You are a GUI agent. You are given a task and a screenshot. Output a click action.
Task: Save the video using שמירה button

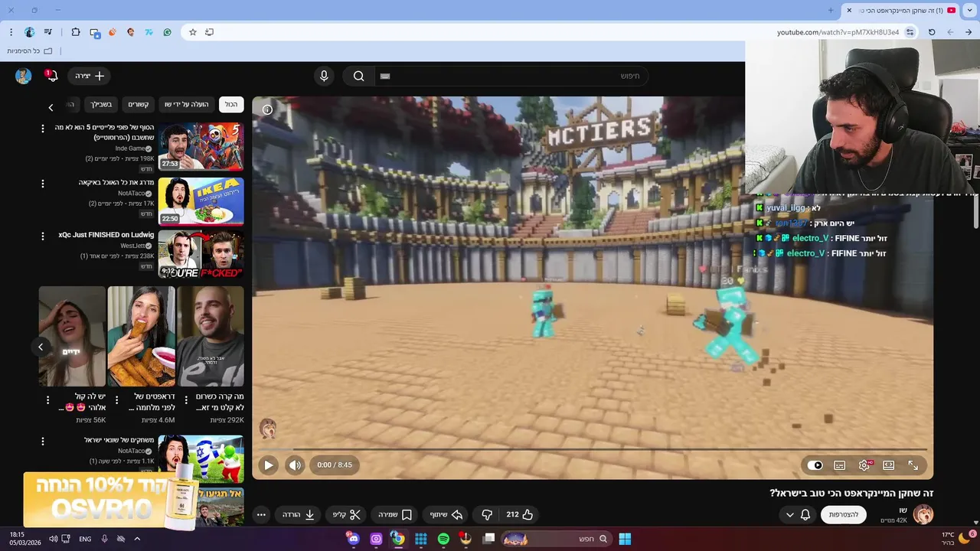click(x=395, y=515)
